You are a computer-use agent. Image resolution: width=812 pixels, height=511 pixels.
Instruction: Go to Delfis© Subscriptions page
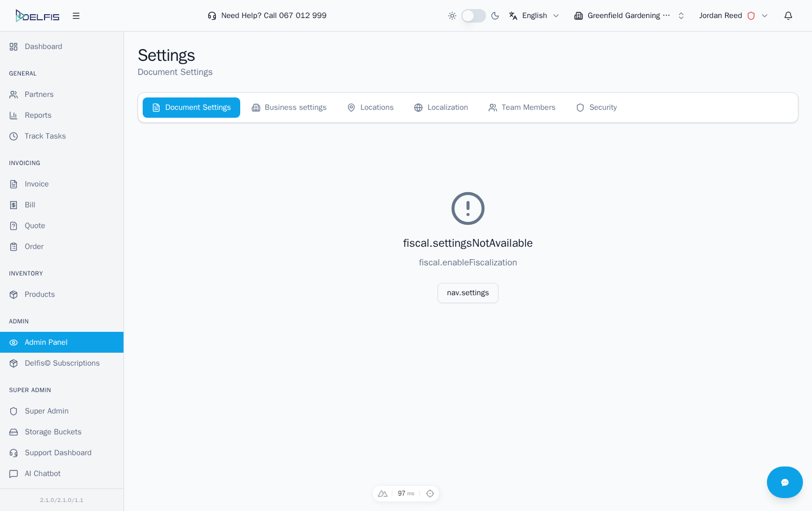[x=62, y=363]
